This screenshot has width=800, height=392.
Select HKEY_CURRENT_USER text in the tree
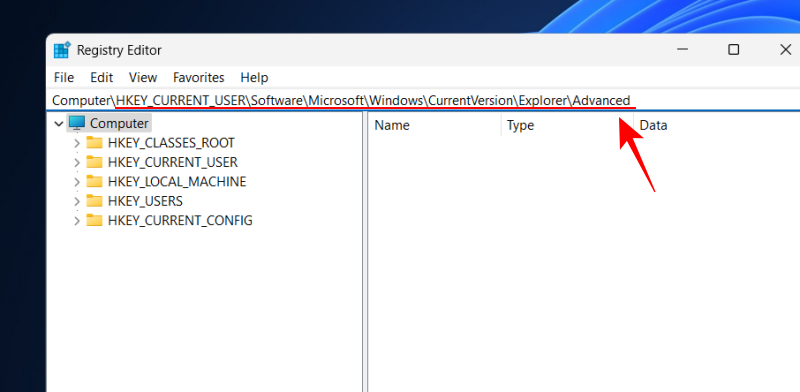(173, 162)
